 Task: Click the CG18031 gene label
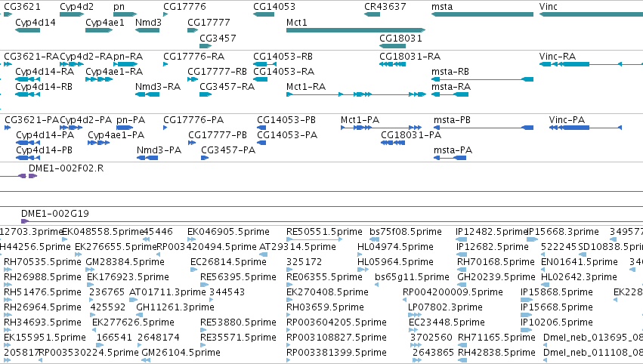click(x=400, y=39)
